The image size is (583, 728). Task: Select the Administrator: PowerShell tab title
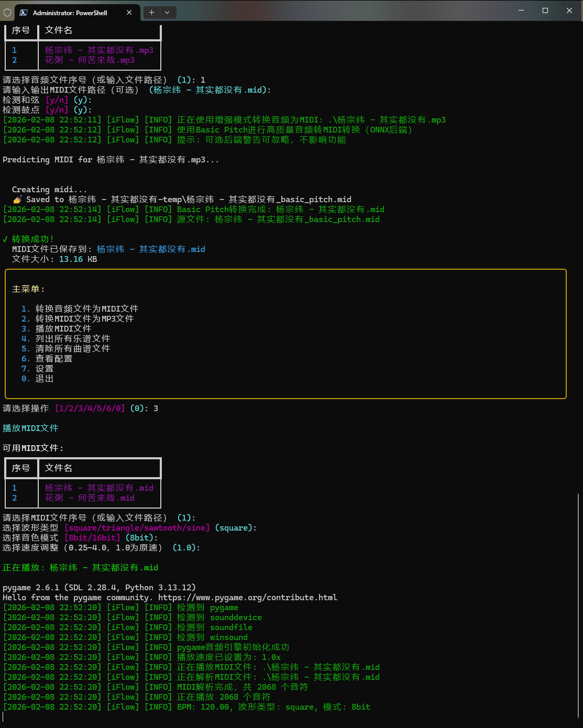[x=70, y=13]
